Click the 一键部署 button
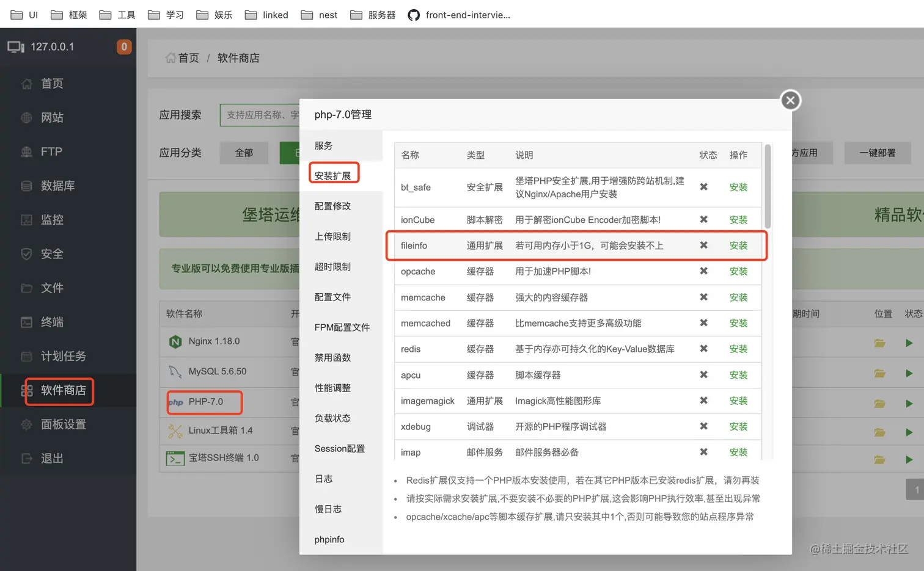The height and width of the screenshot is (571, 924). (878, 153)
